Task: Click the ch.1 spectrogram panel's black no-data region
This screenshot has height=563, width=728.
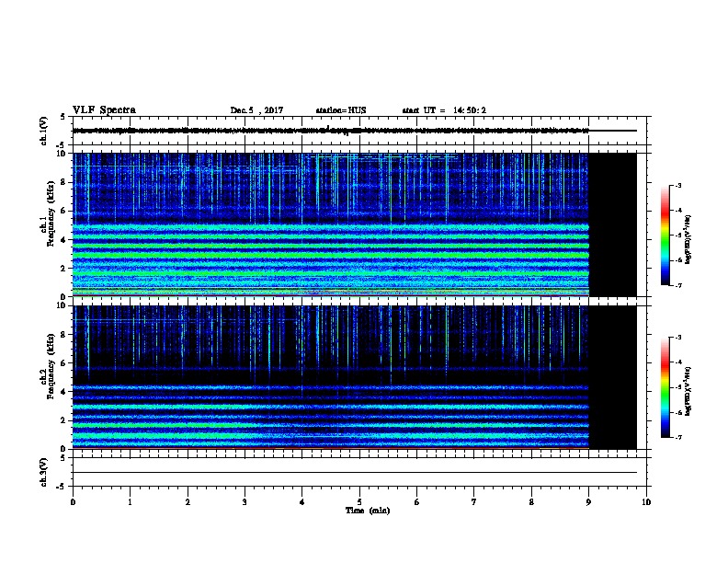Action: tap(612, 224)
